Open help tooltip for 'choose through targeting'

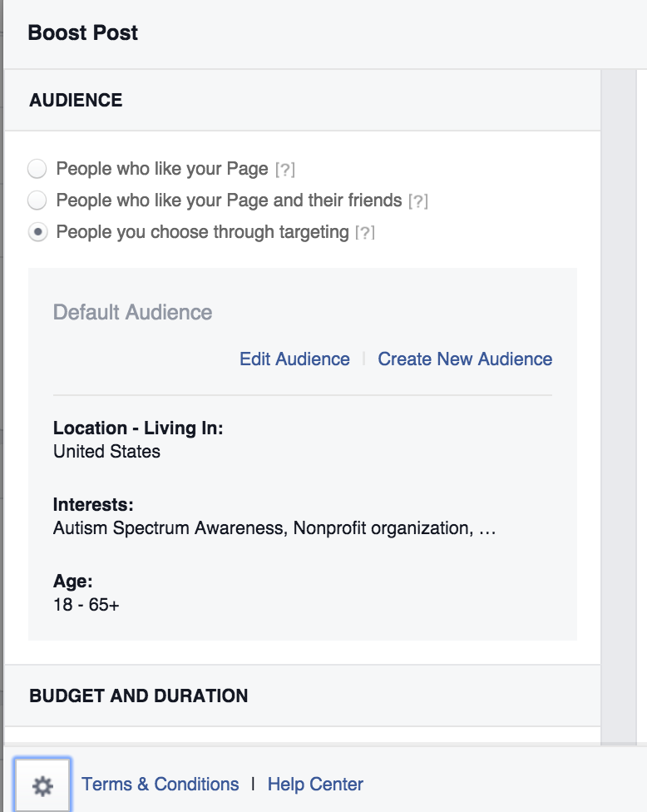364,232
